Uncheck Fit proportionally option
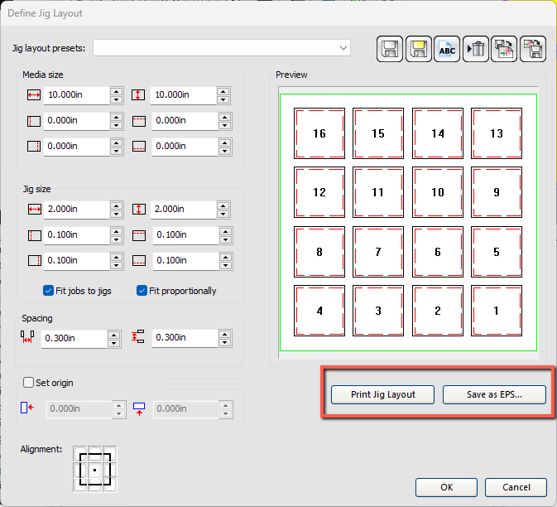 coord(142,291)
